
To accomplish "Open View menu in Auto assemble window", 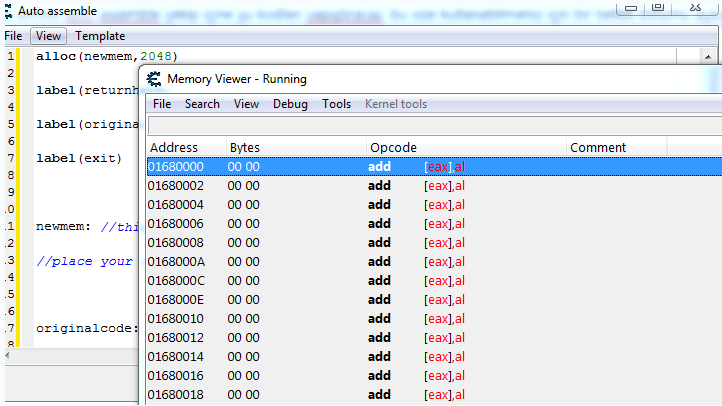I will 48,36.
